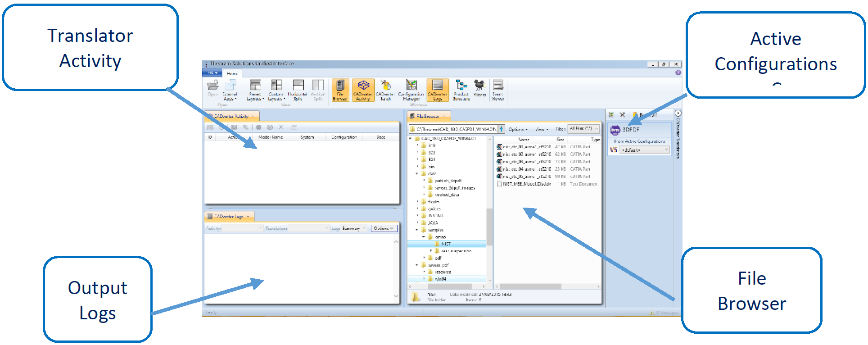Expand the INSTALL folder

pyautogui.click(x=418, y=216)
